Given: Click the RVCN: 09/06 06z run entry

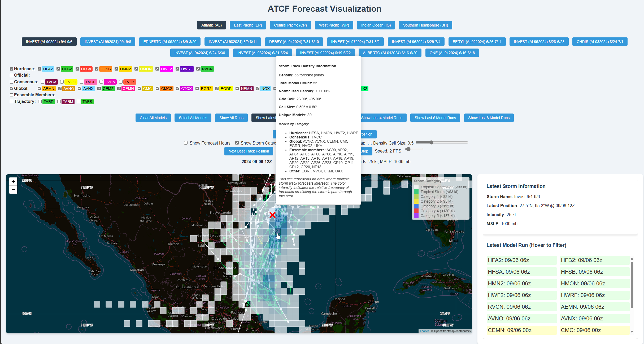Looking at the screenshot, I should 522,307.
